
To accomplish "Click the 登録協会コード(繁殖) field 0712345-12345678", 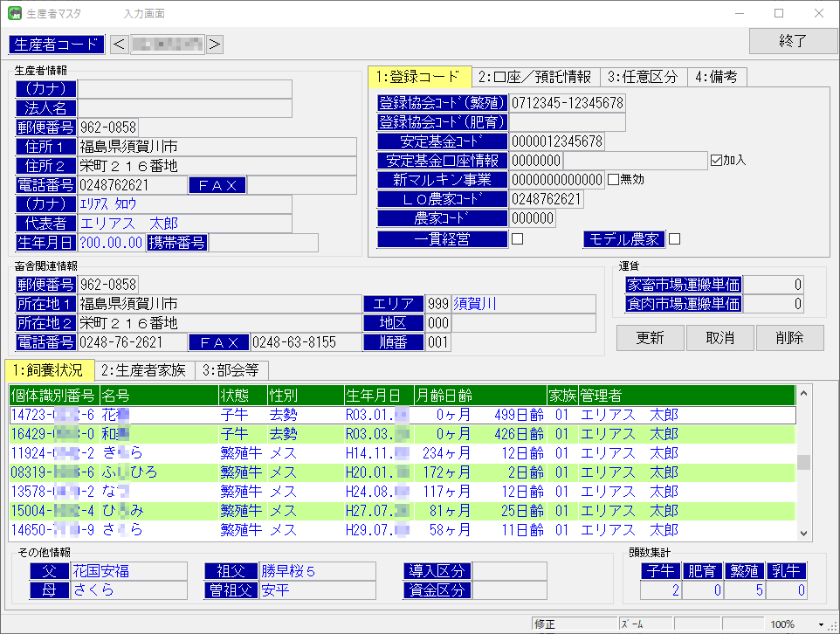I will 568,103.
